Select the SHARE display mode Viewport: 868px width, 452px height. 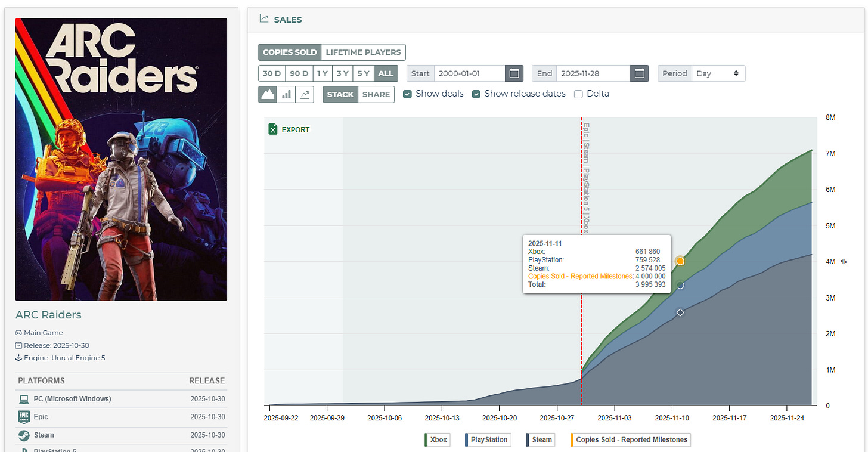coord(376,94)
